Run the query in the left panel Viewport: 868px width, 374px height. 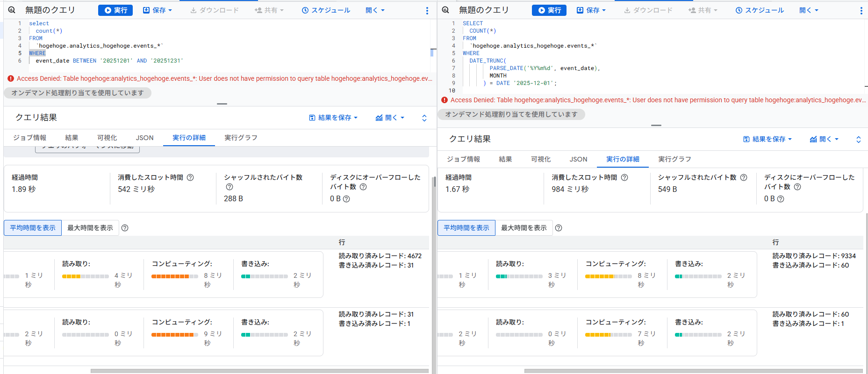115,10
